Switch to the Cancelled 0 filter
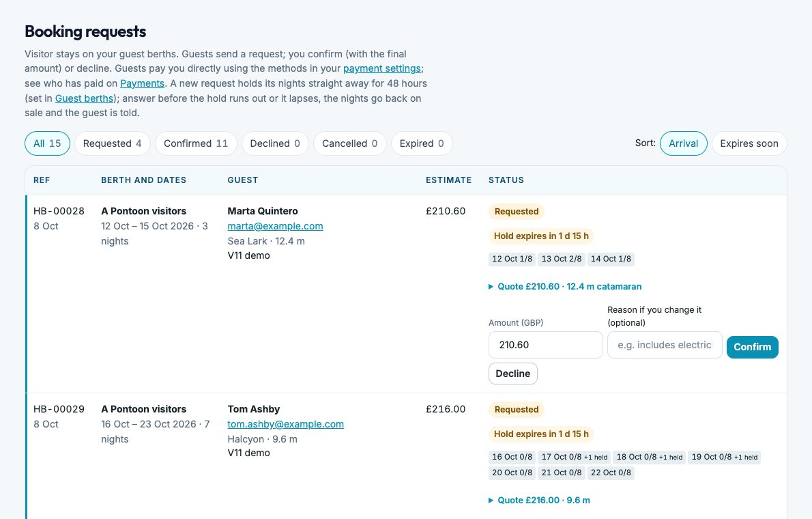The width and height of the screenshot is (812, 519). (x=349, y=143)
